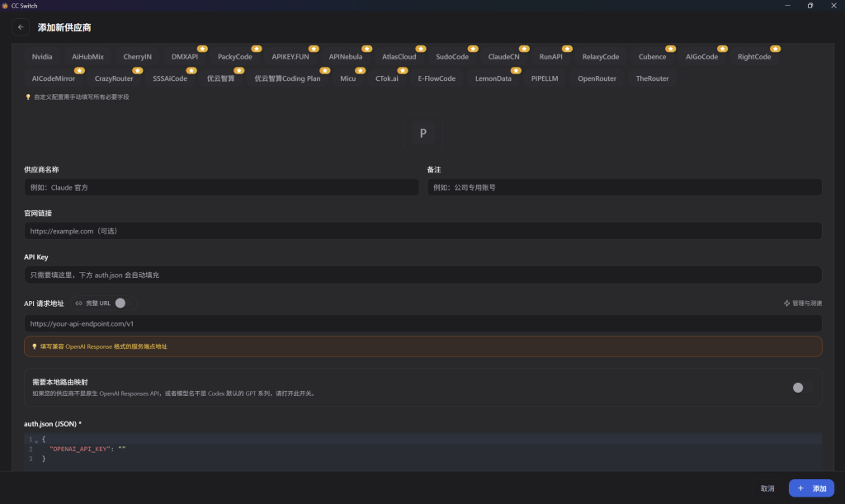This screenshot has height=504, width=845.
Task: Click the P provider icon placeholder
Action: point(423,133)
